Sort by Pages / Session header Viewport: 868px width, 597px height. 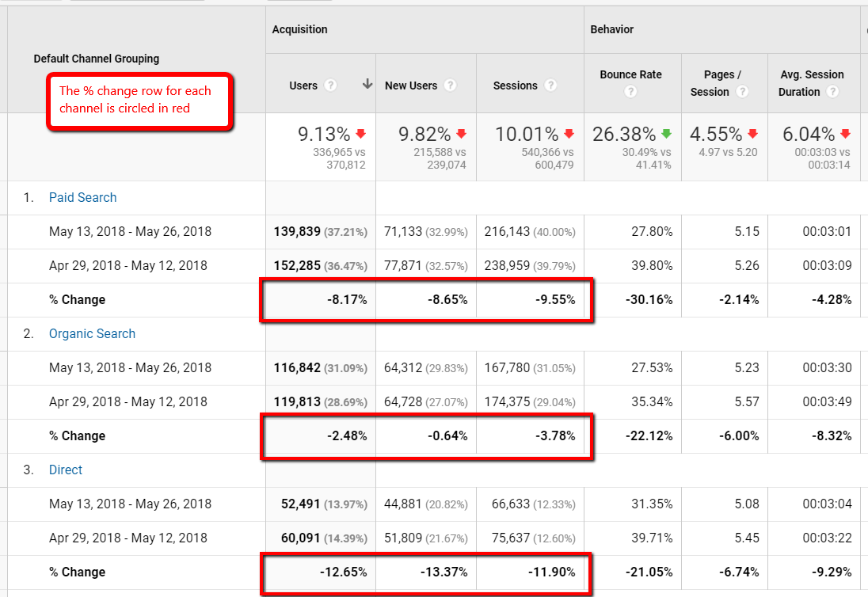point(716,83)
